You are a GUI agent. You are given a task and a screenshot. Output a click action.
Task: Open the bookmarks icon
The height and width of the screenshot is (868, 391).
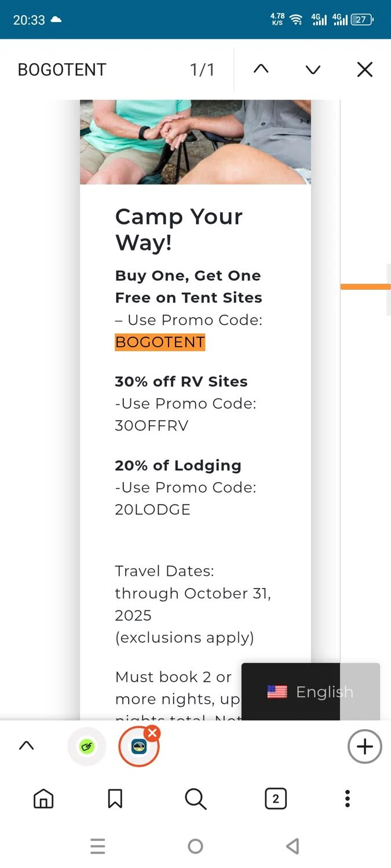[115, 799]
